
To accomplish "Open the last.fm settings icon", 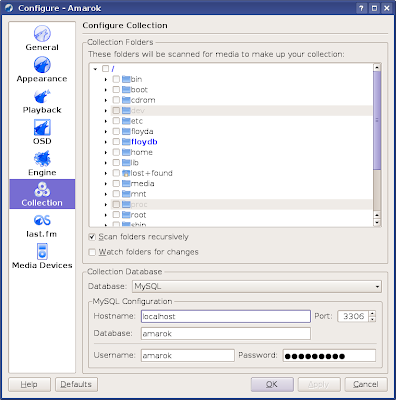I will [42, 220].
